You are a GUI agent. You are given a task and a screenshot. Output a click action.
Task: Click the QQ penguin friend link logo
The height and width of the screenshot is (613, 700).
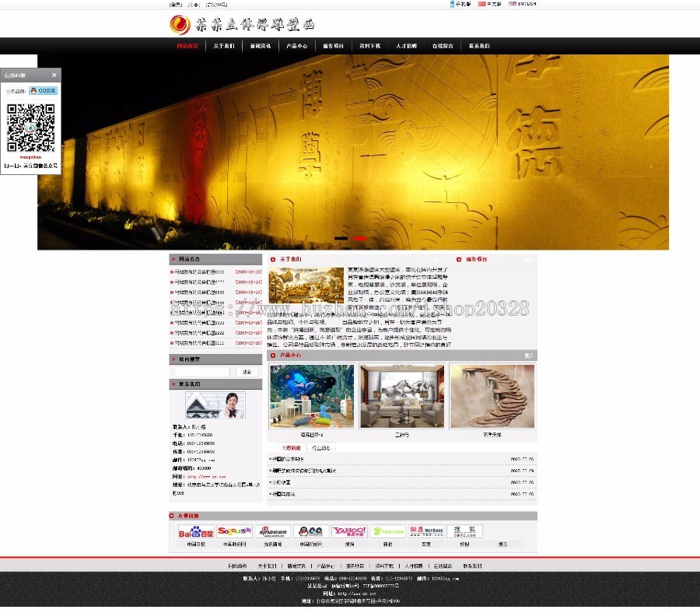[311, 531]
